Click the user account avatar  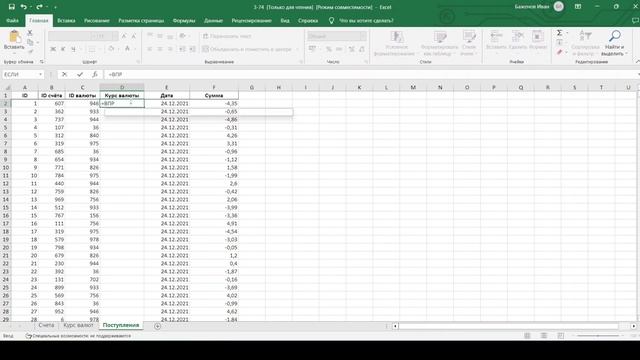(559, 7)
